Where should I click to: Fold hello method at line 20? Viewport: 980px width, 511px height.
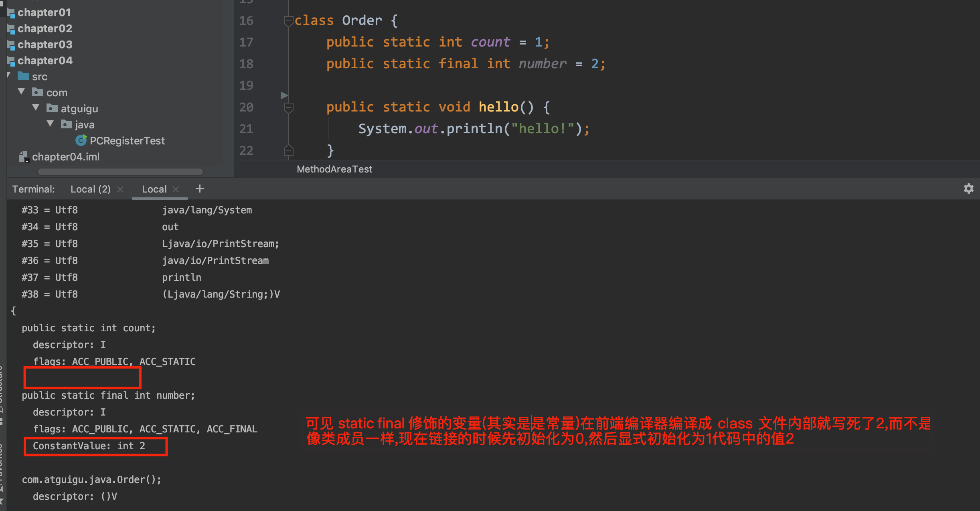(288, 107)
